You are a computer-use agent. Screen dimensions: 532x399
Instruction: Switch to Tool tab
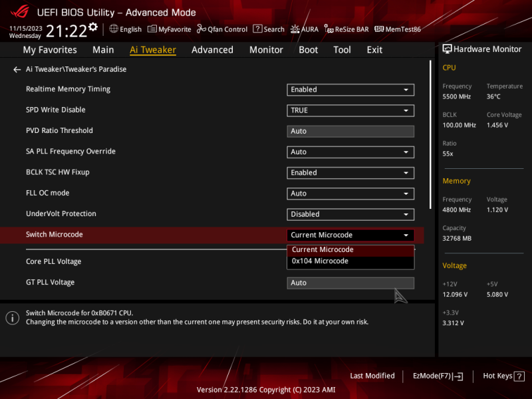click(342, 50)
